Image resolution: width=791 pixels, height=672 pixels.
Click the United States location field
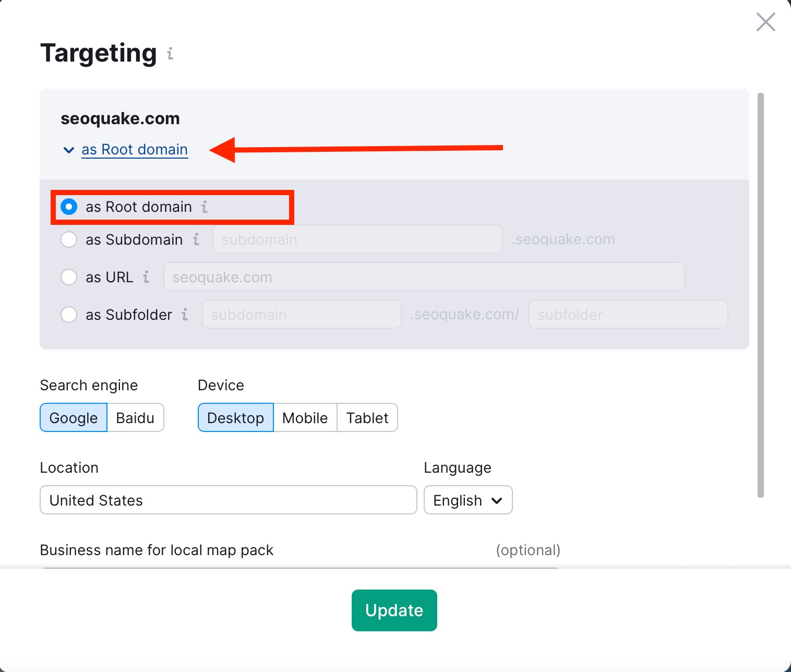229,500
